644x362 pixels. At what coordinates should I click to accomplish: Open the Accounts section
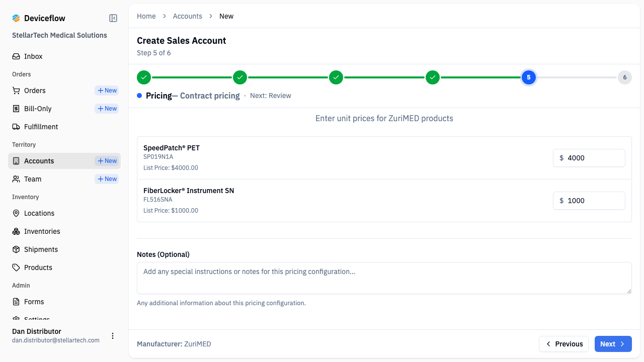pos(39,160)
